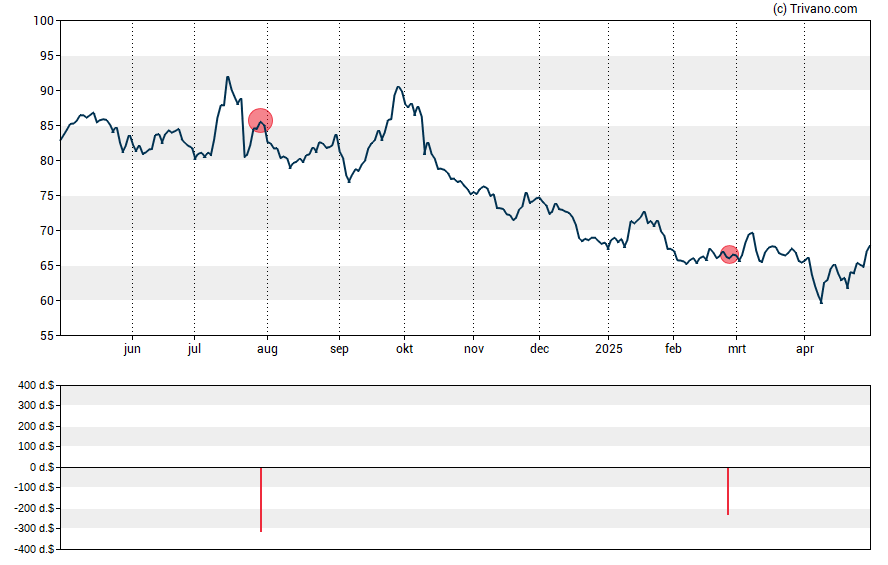Click the price axis label '75'

pyautogui.click(x=47, y=196)
